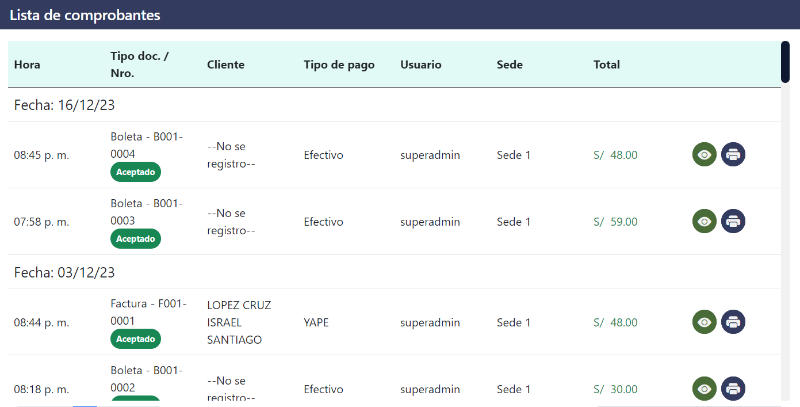Print the Boleta B001-0002 receipt
Image resolution: width=800 pixels, height=407 pixels.
click(x=733, y=388)
